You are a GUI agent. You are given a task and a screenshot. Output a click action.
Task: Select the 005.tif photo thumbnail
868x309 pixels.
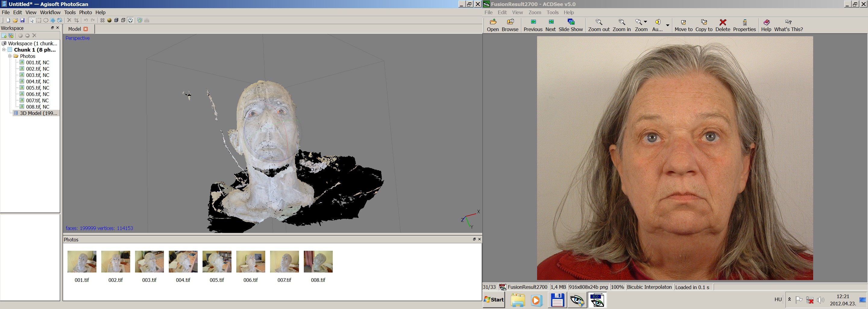pos(217,261)
